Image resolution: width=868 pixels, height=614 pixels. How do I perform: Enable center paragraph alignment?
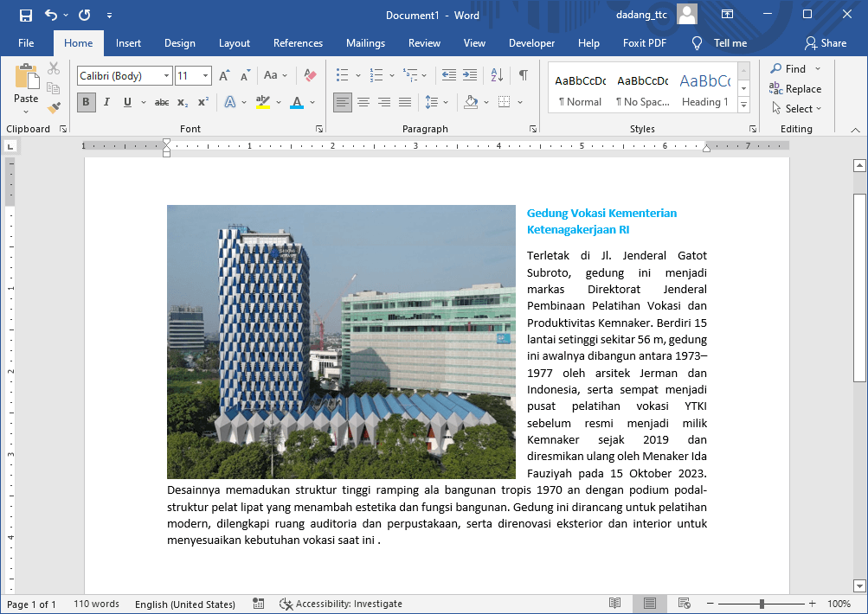363,102
